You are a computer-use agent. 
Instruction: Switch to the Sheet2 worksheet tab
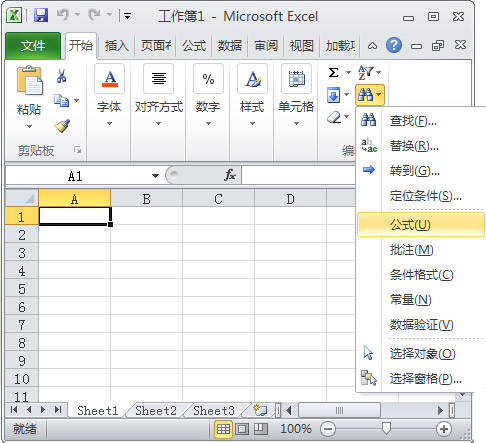tap(156, 411)
